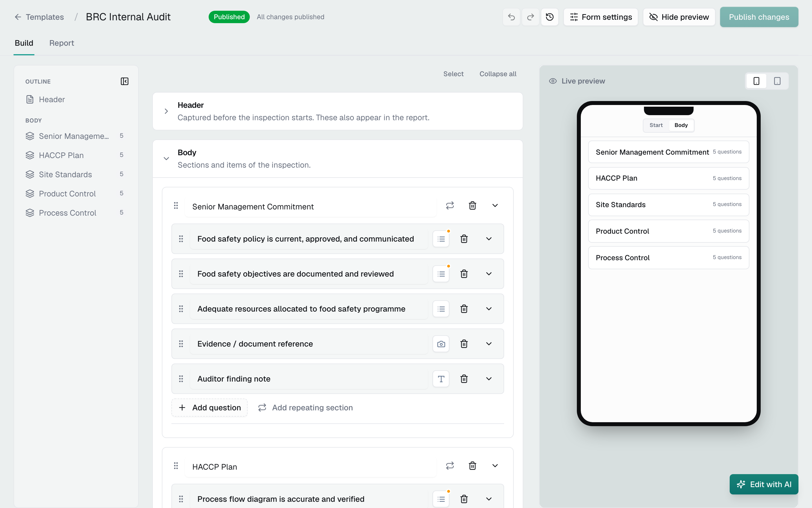The height and width of the screenshot is (508, 812).
Task: Collapse the outline panel icon
Action: click(x=125, y=81)
